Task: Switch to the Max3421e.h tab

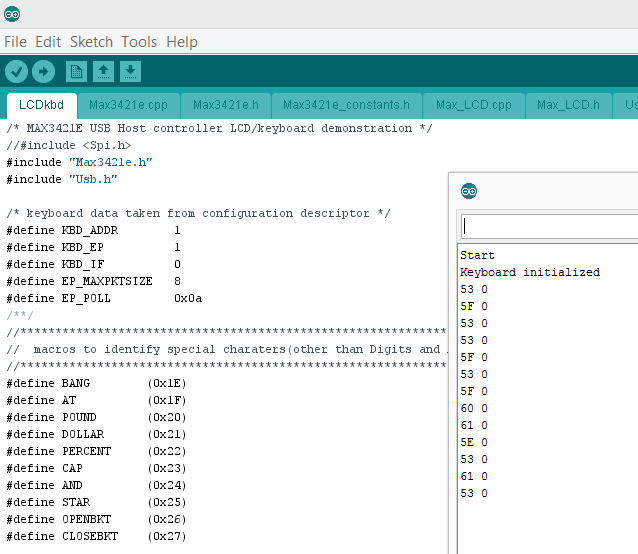Action: 226,105
